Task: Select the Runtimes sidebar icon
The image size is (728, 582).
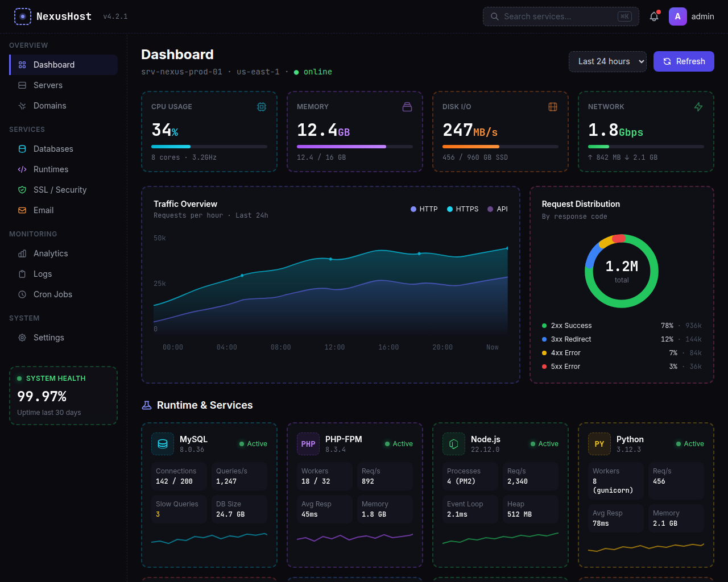Action: (x=22, y=169)
